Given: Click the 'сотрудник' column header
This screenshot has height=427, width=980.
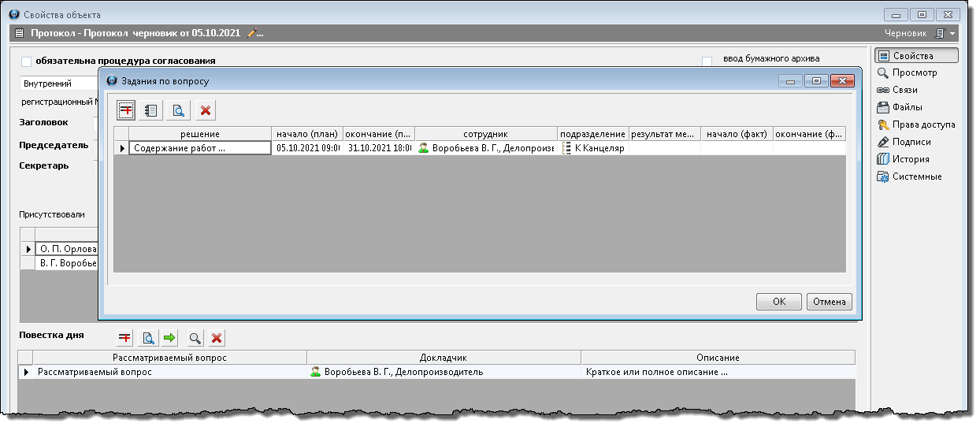Looking at the screenshot, I should coord(485,134).
